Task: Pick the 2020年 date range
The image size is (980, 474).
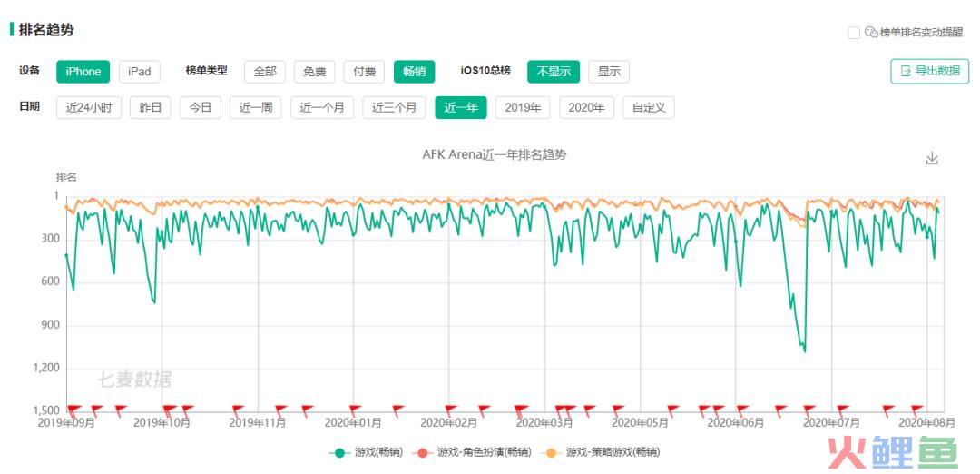Action: (x=586, y=107)
